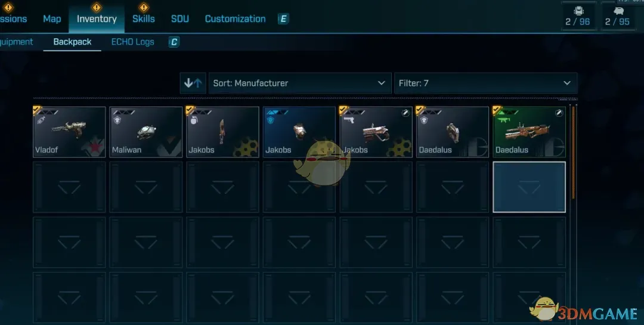644x325 pixels.
Task: Select the Vladof pistol item
Action: 69,132
